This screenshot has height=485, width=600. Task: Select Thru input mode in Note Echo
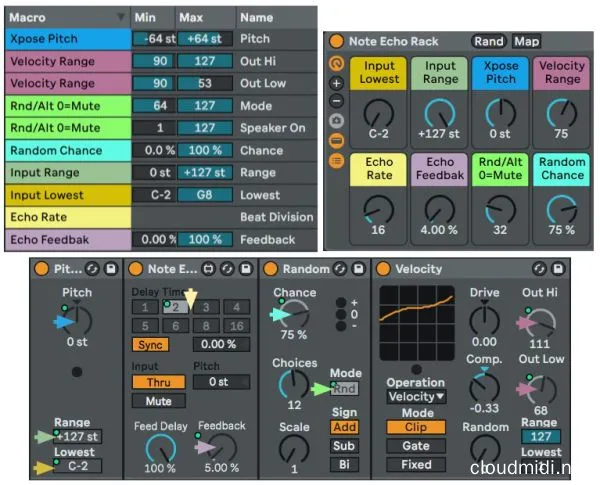[x=159, y=382]
